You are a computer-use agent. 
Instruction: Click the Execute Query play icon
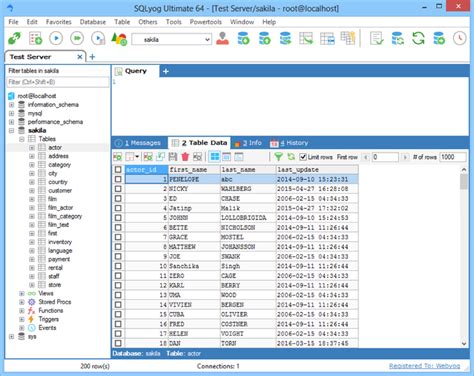[56, 38]
